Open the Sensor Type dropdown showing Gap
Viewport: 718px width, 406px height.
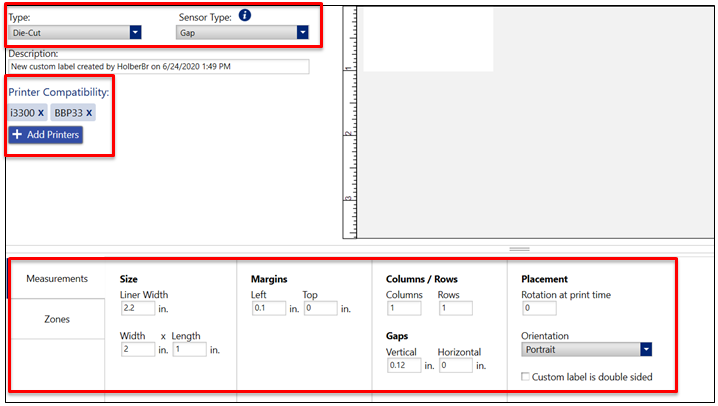click(242, 32)
